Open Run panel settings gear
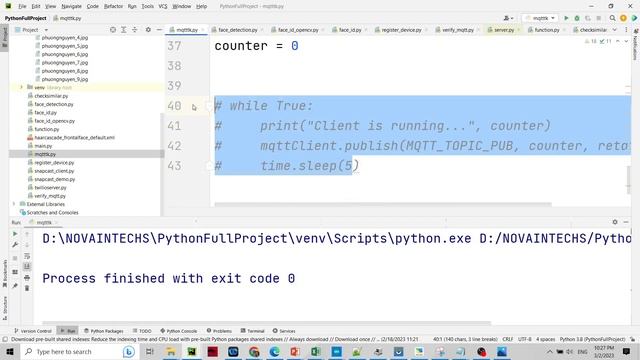 615,222
